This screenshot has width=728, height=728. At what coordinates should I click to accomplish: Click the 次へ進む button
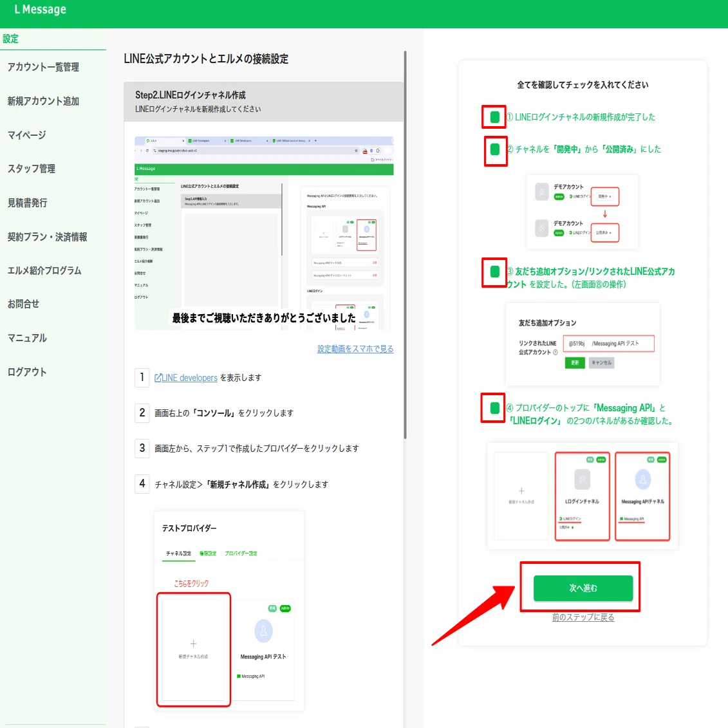click(x=583, y=588)
